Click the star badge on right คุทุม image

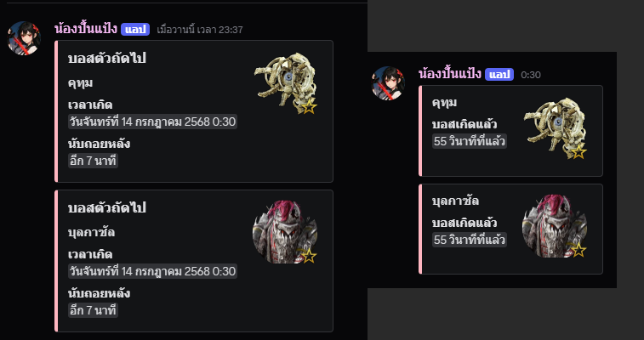(x=578, y=152)
